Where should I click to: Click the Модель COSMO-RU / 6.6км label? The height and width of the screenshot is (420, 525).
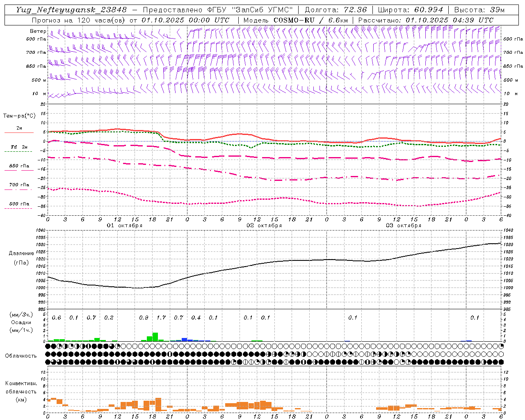[296, 20]
